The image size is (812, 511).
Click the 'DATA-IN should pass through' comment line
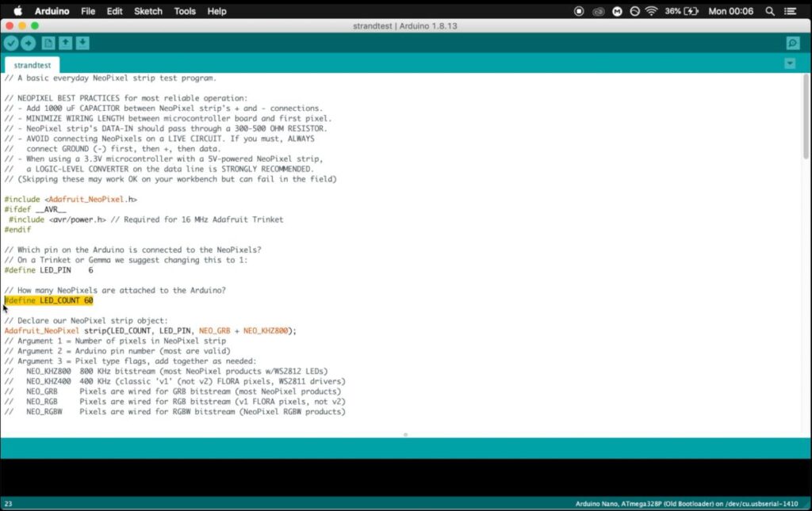[166, 128]
